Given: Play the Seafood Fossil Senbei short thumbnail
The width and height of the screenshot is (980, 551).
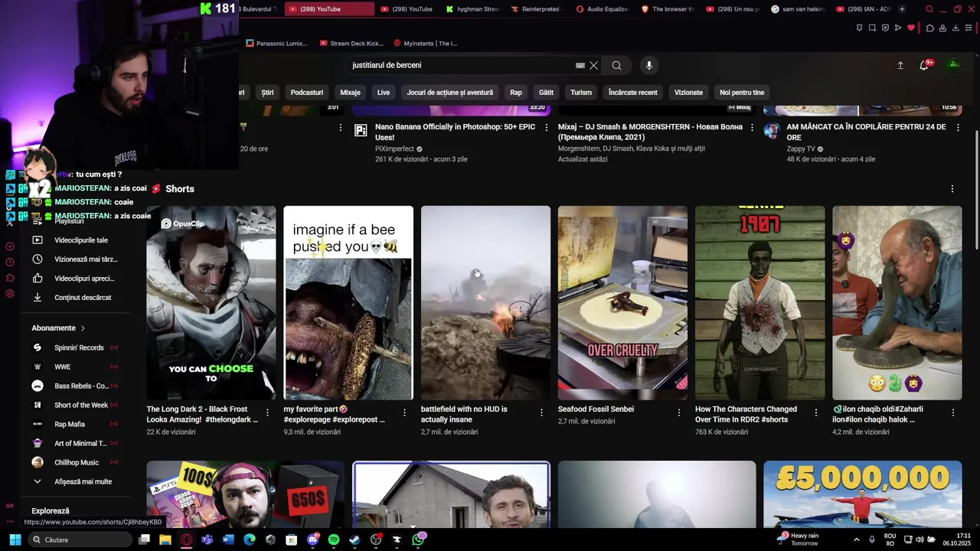Looking at the screenshot, I should 622,303.
